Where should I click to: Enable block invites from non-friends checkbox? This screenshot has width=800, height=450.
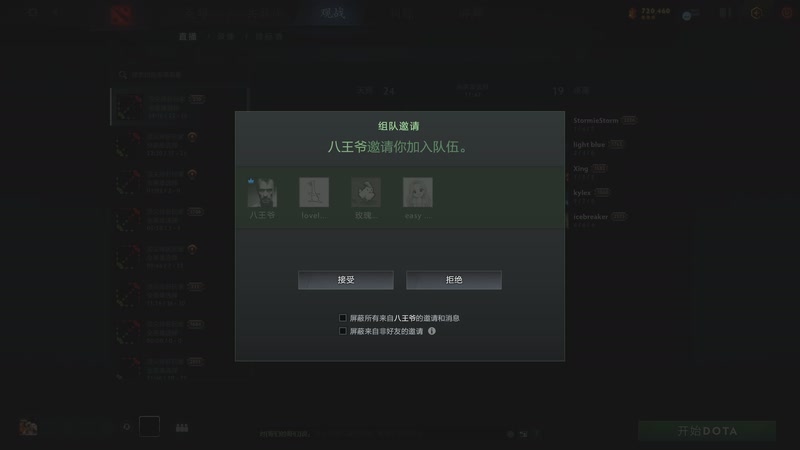click(x=342, y=331)
